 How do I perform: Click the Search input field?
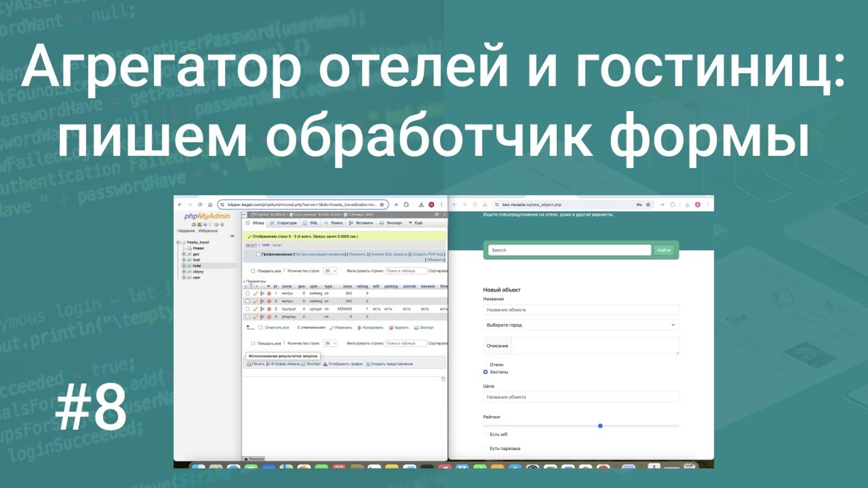(569, 250)
